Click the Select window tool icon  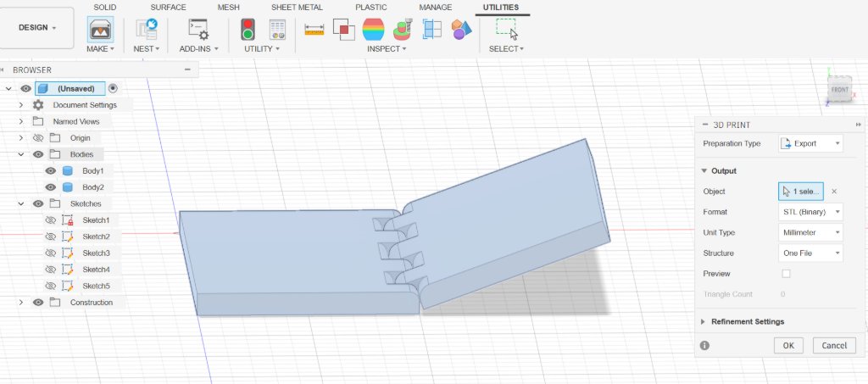point(507,30)
